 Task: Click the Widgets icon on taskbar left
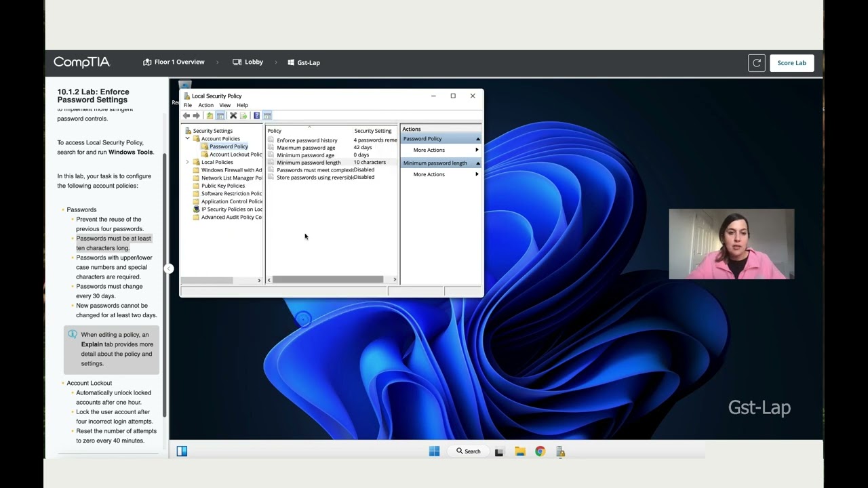pos(182,451)
